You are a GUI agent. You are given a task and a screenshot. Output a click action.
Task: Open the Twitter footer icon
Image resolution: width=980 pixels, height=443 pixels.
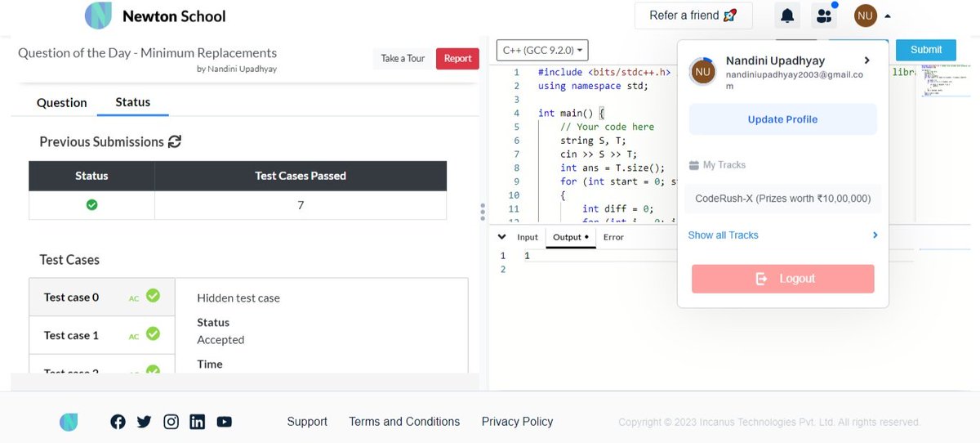pyautogui.click(x=145, y=422)
